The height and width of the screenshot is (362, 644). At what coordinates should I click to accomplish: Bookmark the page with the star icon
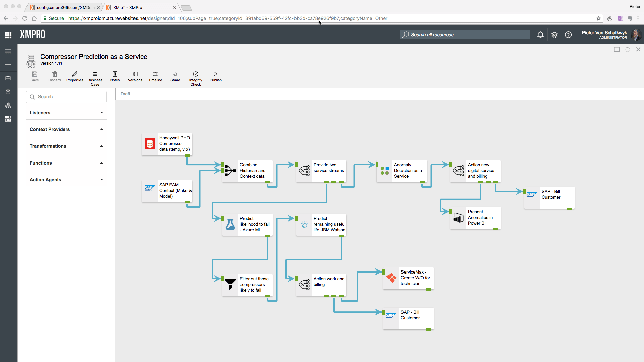pyautogui.click(x=599, y=18)
